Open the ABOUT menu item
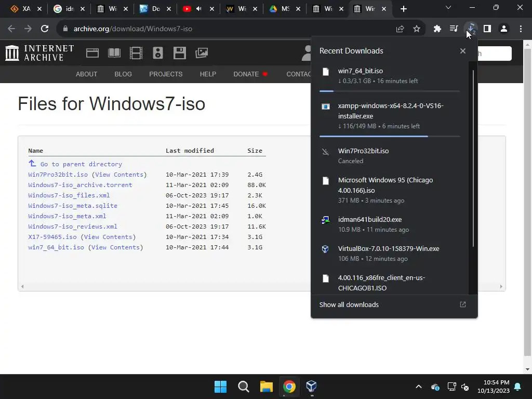Viewport: 532px width, 399px height. coord(87,74)
